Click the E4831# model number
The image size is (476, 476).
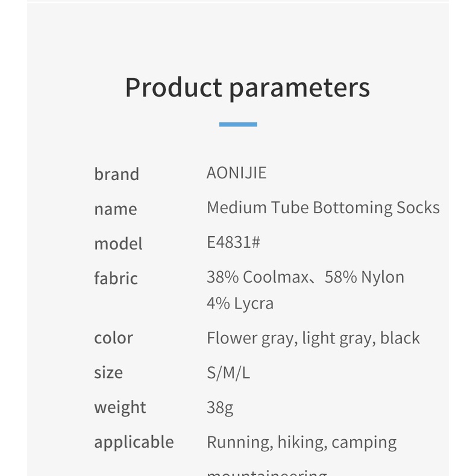click(233, 242)
